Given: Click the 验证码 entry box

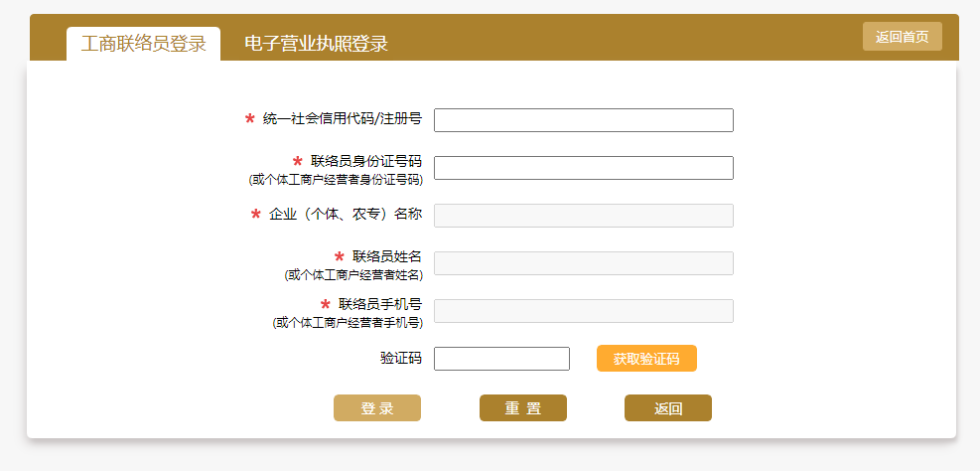Looking at the screenshot, I should pos(501,359).
